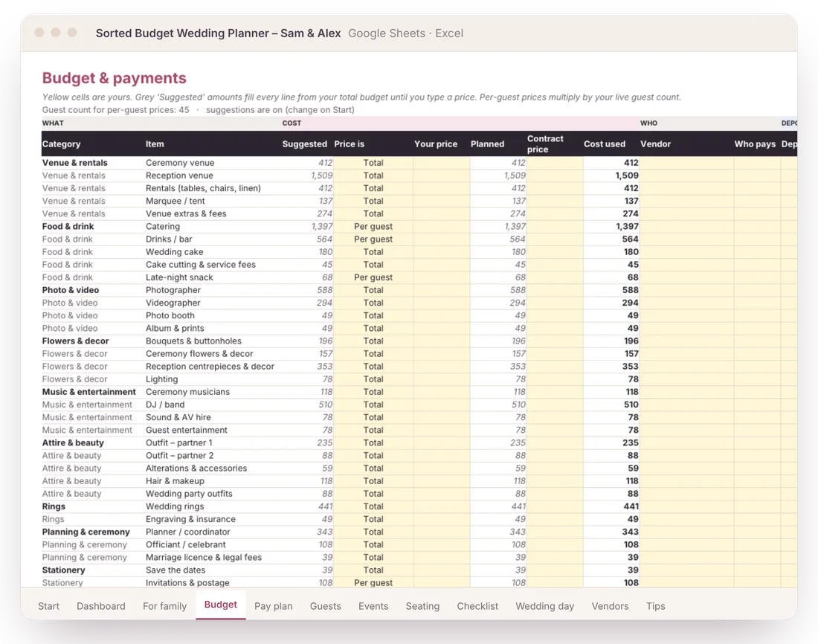Click the Contract price column header
This screenshot has width=818, height=644.
pos(545,144)
